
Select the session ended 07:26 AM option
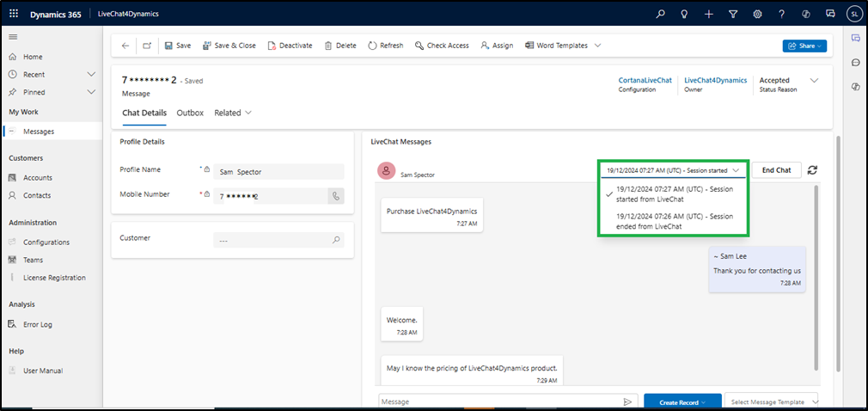(675, 221)
